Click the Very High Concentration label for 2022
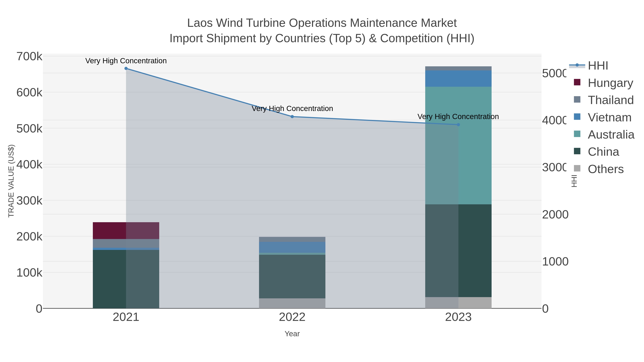This screenshot has width=644, height=362. [292, 109]
